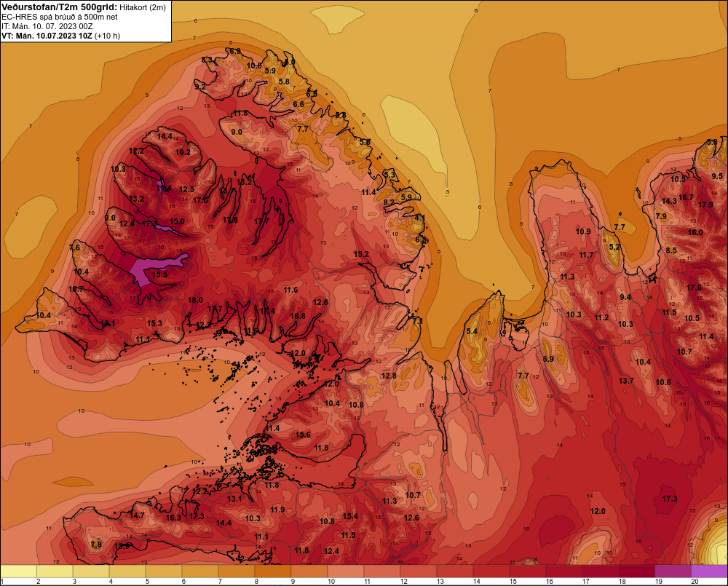Click the 4.1 temperature value
The image size is (728, 586).
tap(420, 218)
